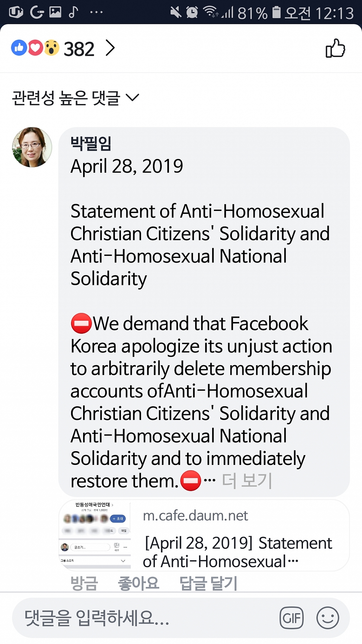362x644 pixels.
Task: Tap the 방금 timestamp under the comment
Action: pyautogui.click(x=84, y=583)
